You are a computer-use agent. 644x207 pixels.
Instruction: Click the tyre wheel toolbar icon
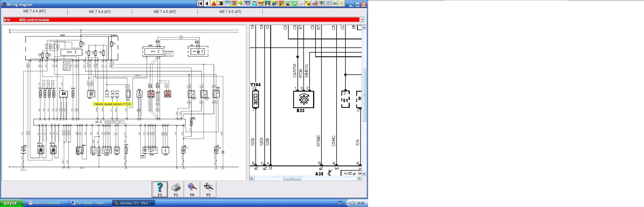[x=247, y=4]
